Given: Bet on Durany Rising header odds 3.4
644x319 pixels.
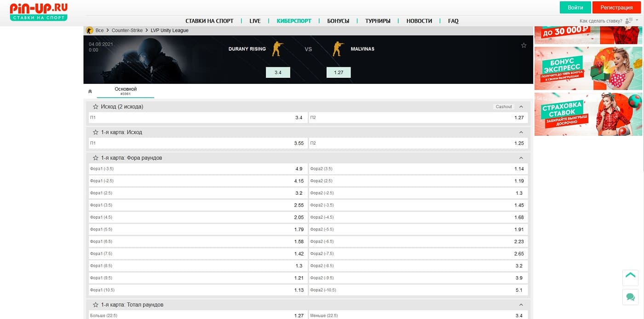Looking at the screenshot, I should 278,72.
